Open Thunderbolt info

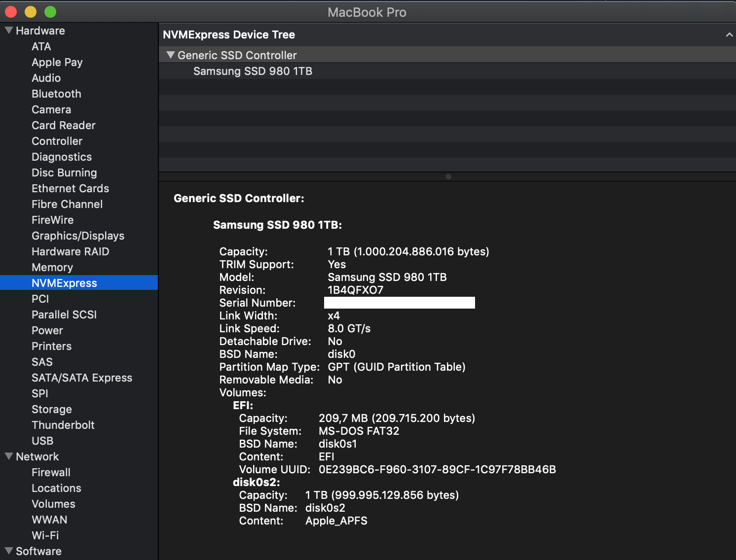63,425
